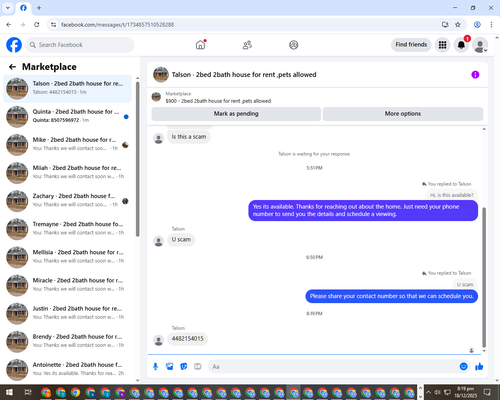Open the Justin conversation

[x=67, y=313]
